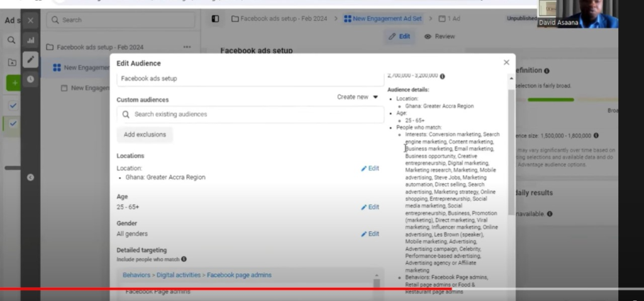
Task: Click Search campaigns field in sidebar
Action: point(121,20)
